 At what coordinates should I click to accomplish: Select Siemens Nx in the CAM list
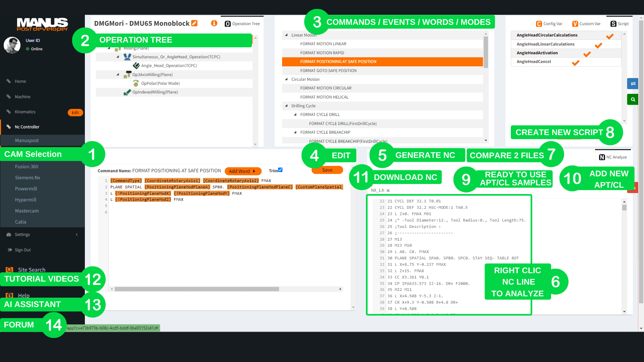point(28,177)
